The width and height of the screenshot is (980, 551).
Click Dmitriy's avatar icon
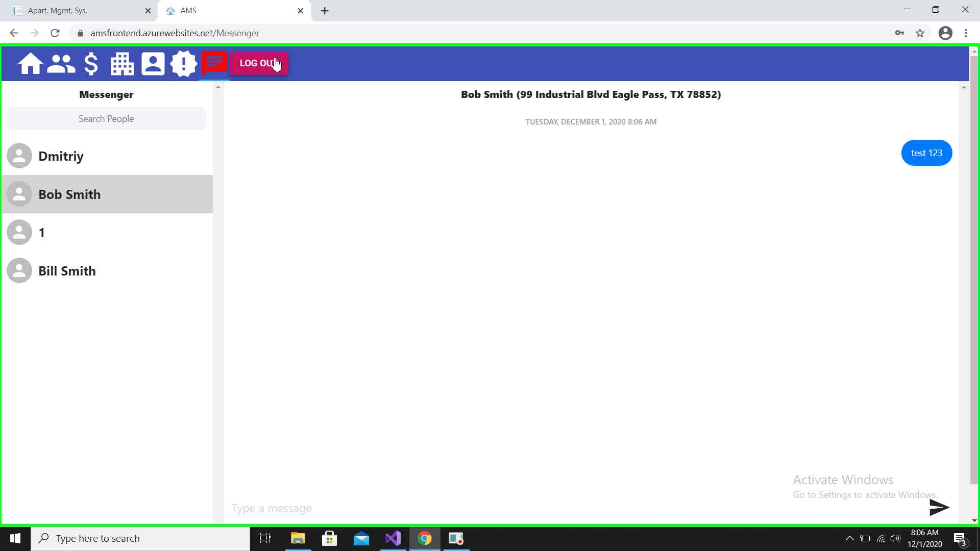pos(19,156)
